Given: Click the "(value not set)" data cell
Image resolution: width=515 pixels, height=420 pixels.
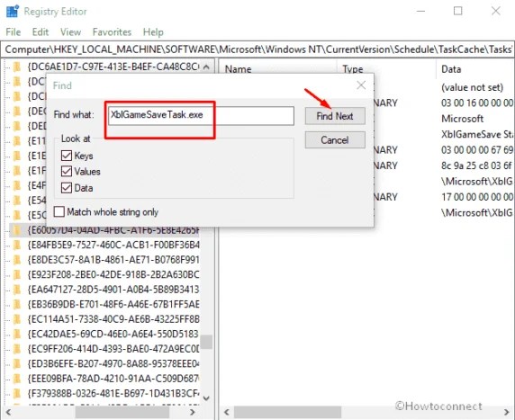Looking at the screenshot, I should (472, 87).
